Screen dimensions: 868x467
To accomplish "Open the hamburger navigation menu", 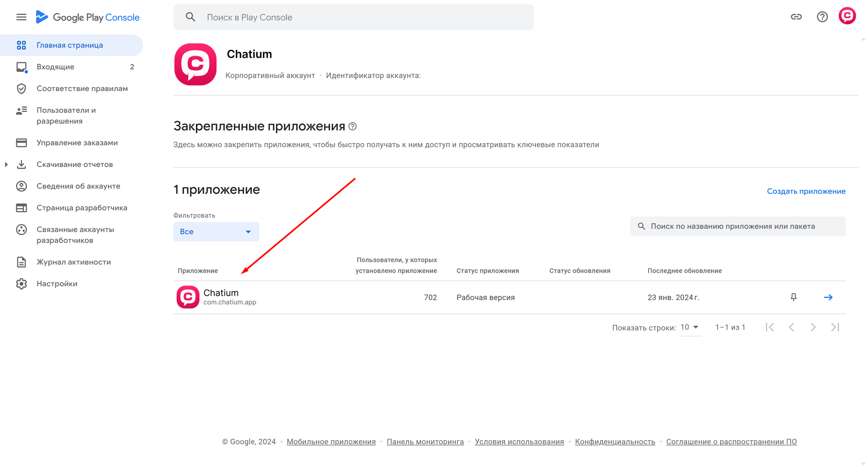I will tap(21, 17).
